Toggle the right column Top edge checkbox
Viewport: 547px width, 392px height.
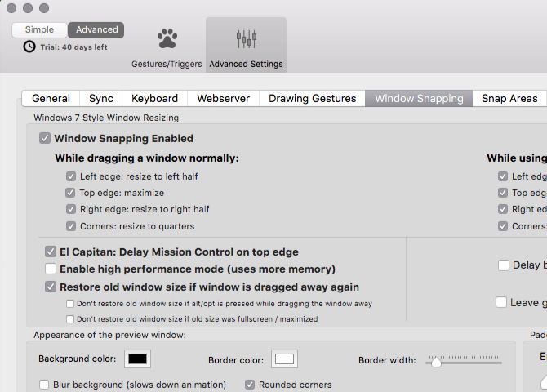click(x=503, y=193)
